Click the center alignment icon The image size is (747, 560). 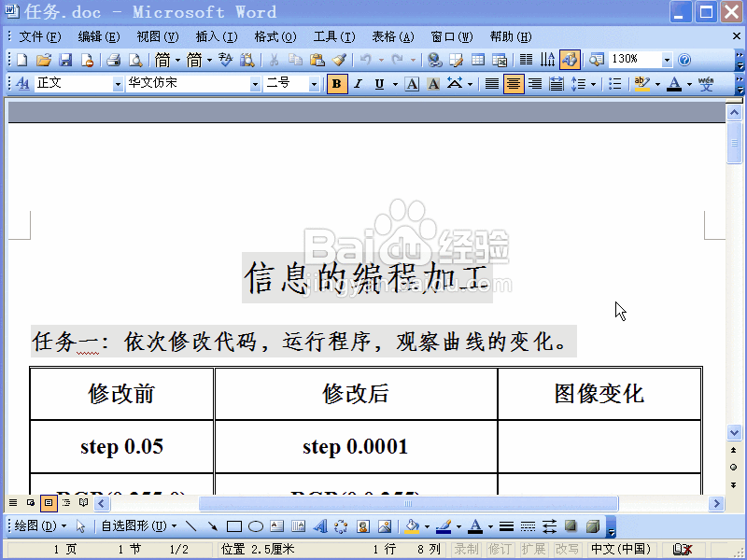point(514,84)
